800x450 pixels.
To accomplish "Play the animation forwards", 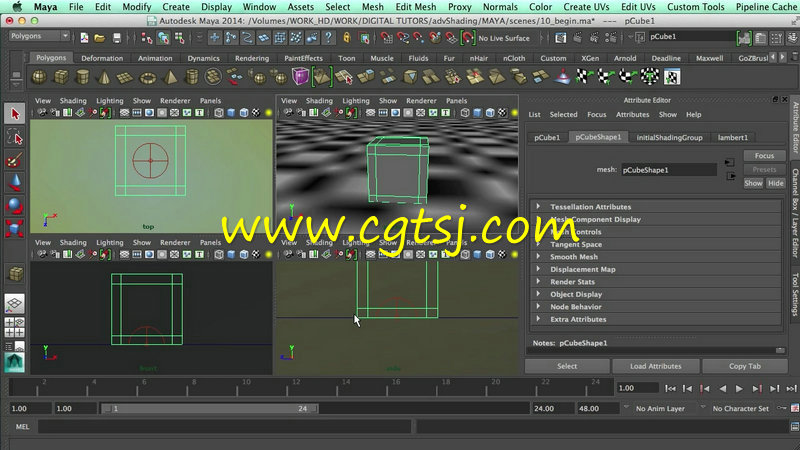I will point(739,388).
